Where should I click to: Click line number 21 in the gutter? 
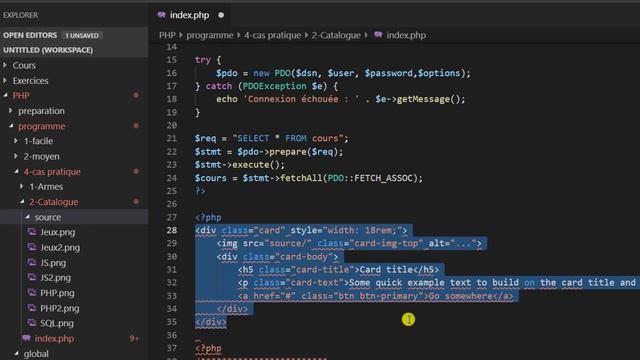(172, 138)
